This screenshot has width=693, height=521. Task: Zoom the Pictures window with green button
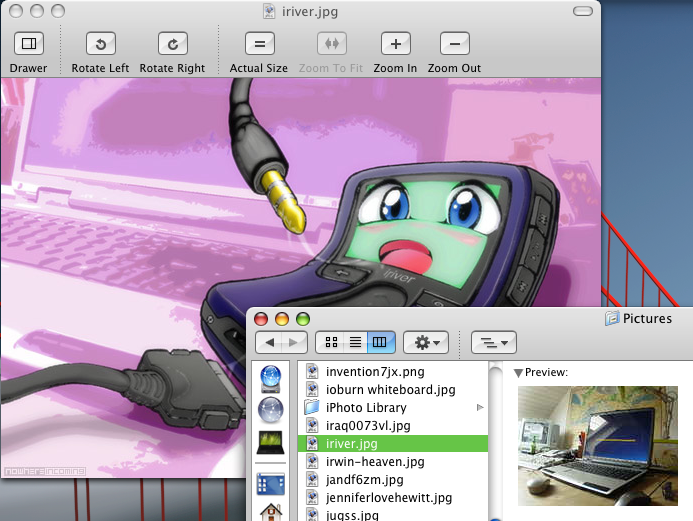(x=303, y=319)
